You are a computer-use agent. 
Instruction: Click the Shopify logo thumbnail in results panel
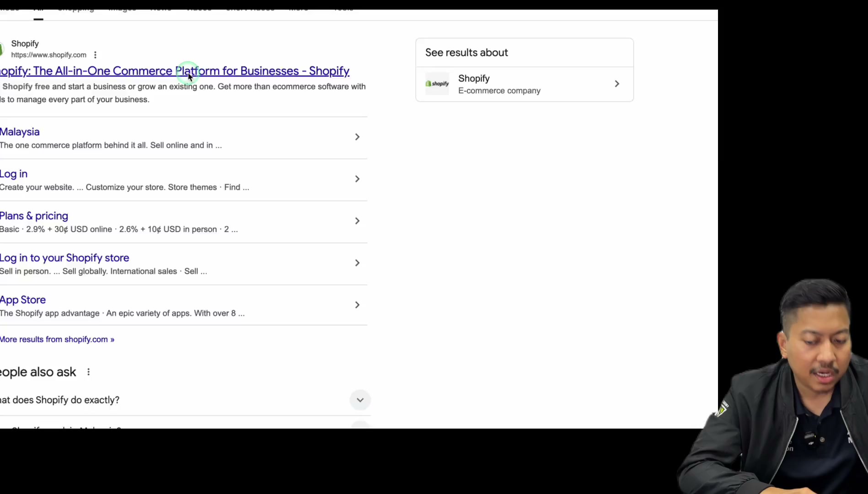point(437,84)
